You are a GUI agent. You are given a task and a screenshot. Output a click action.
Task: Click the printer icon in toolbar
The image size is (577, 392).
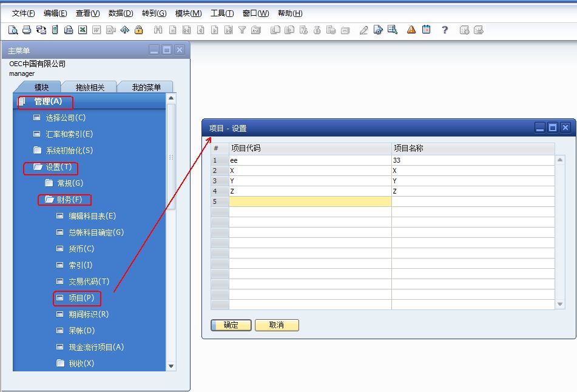pyautogui.click(x=27, y=30)
